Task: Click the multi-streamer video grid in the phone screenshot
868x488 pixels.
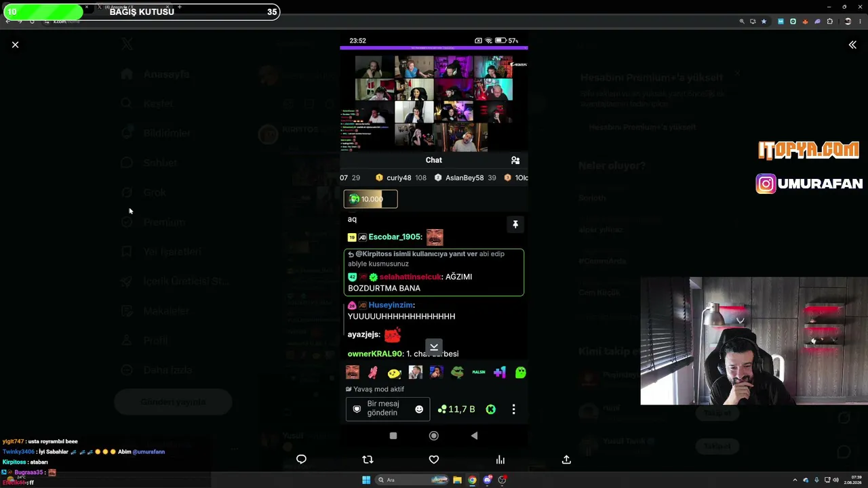Action: (434, 102)
